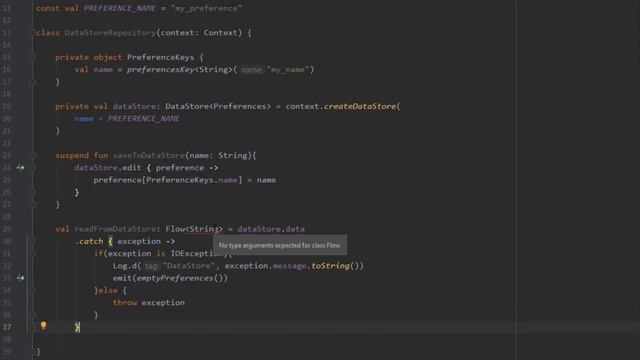Viewport: 640px width, 360px height.
Task: Click the string "my_name" on line 16
Action: [x=288, y=69]
